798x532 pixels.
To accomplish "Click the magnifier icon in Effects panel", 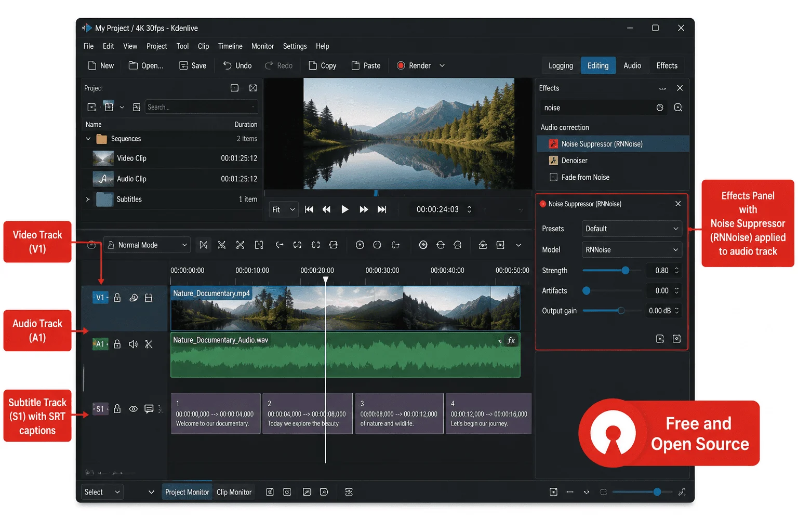I will [678, 108].
